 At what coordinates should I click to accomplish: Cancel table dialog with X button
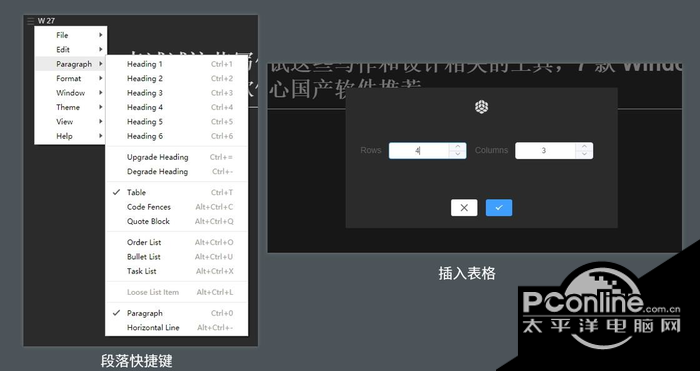(x=464, y=208)
